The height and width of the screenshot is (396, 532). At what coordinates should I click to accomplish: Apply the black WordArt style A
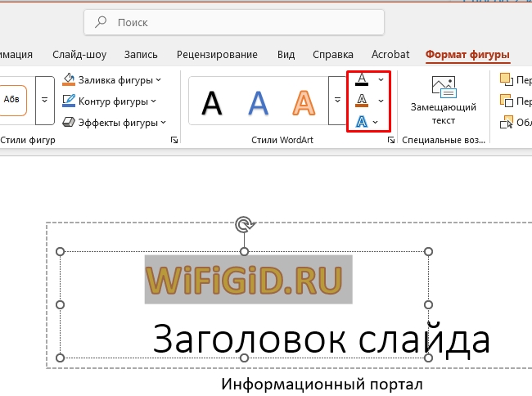click(x=212, y=103)
